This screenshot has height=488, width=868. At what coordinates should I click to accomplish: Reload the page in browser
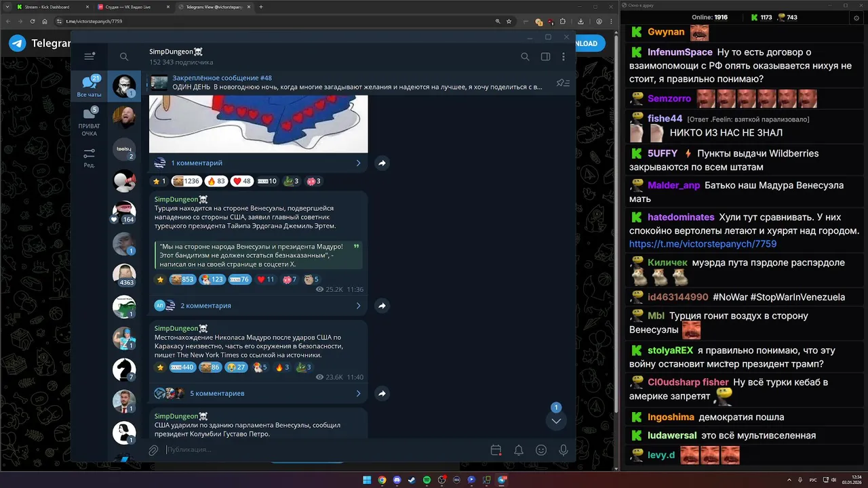[x=33, y=21]
